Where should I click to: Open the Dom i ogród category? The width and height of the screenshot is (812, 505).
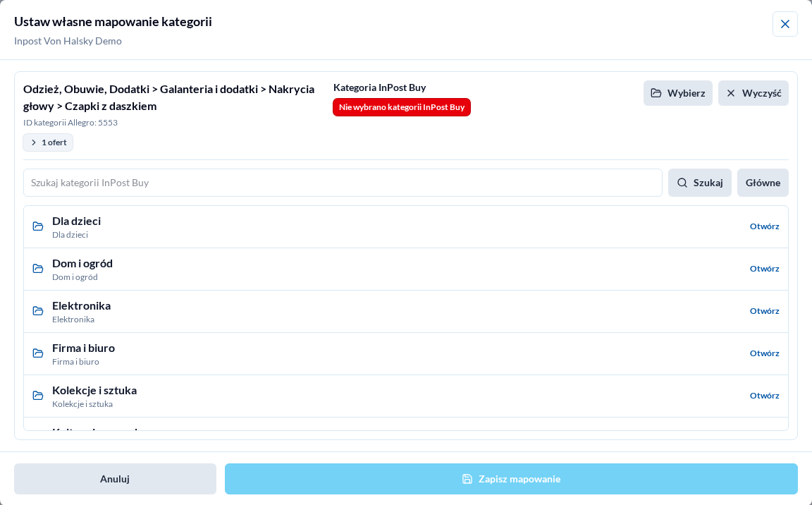[764, 269]
